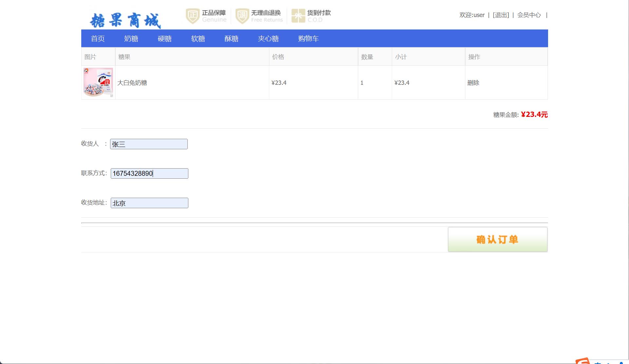Click the 无理由退换 Free Returns shield icon

(242, 16)
